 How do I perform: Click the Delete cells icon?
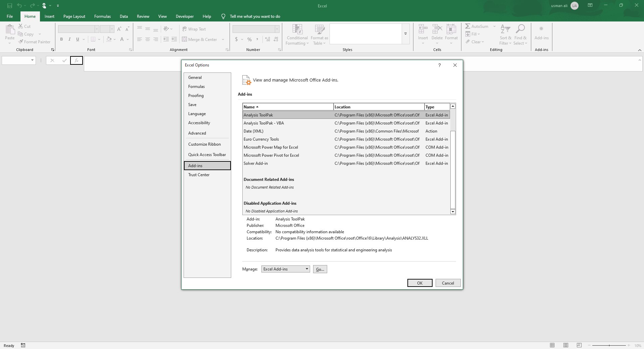point(437,30)
